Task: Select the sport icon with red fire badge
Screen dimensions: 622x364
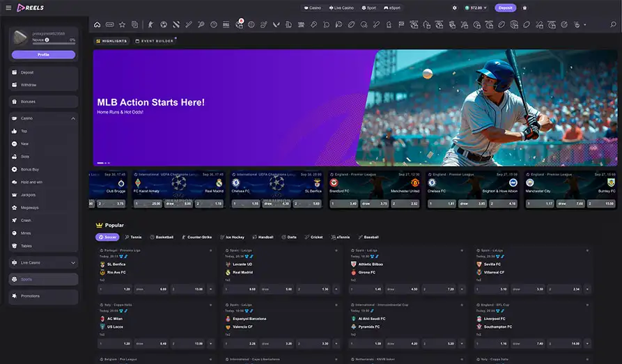Action: (x=239, y=24)
